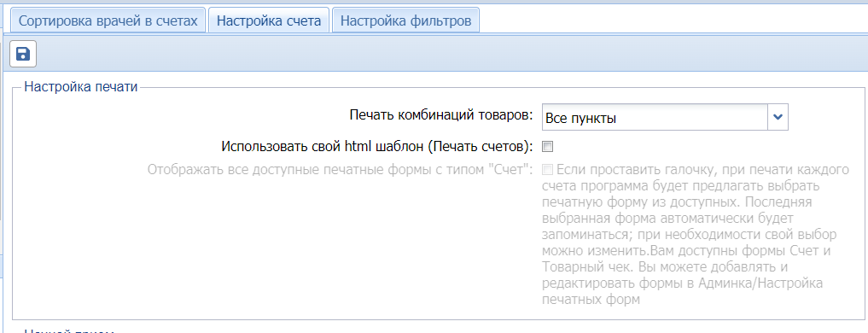Enable Использовать свой html шаблон checkbox
This screenshot has width=868, height=333.
547,147
